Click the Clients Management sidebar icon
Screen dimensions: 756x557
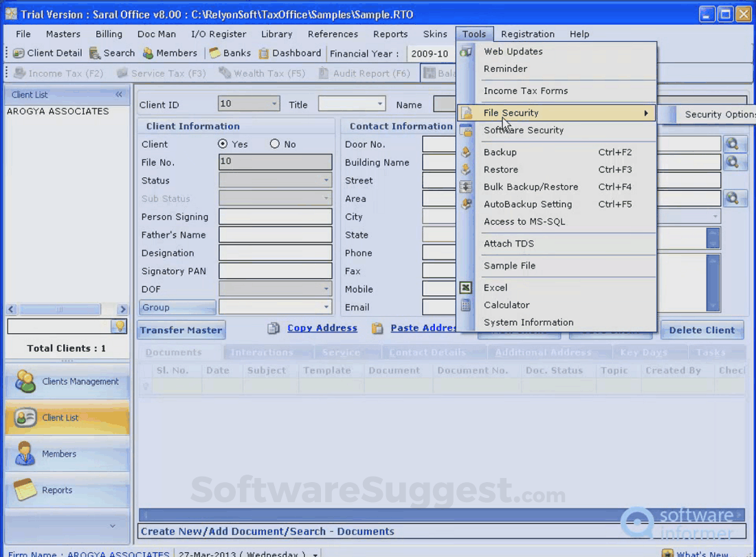(x=26, y=381)
